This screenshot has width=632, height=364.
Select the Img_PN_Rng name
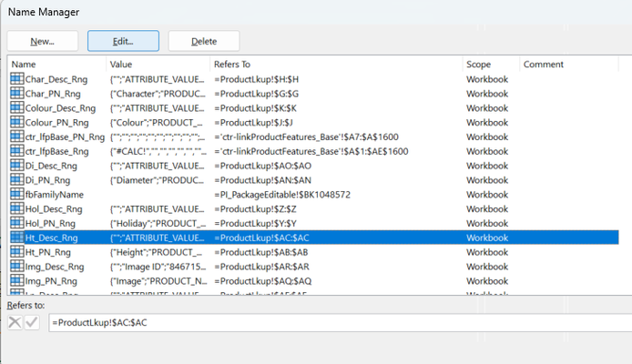pos(51,281)
